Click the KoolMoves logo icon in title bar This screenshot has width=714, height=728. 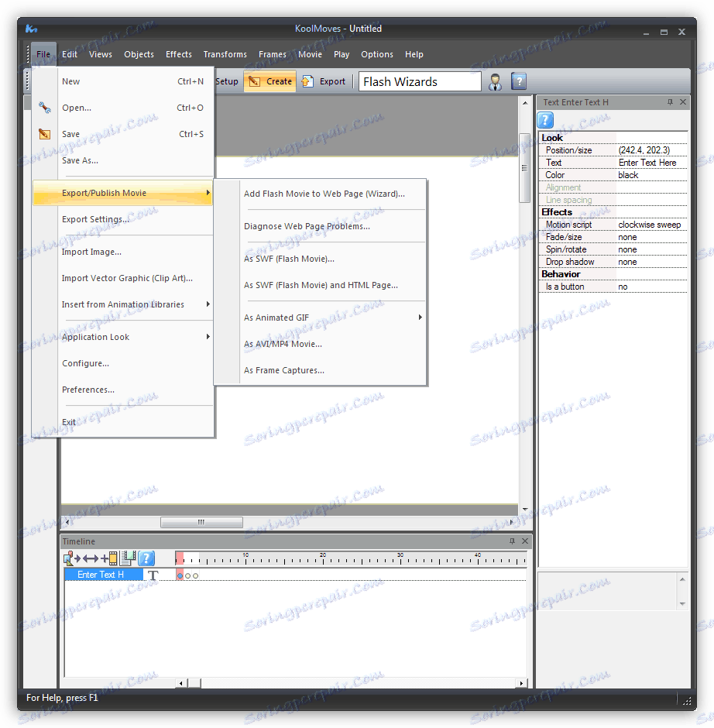point(31,29)
